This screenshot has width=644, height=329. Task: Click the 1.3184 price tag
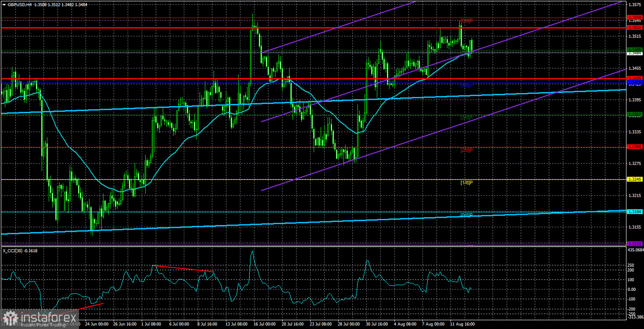[635, 212]
